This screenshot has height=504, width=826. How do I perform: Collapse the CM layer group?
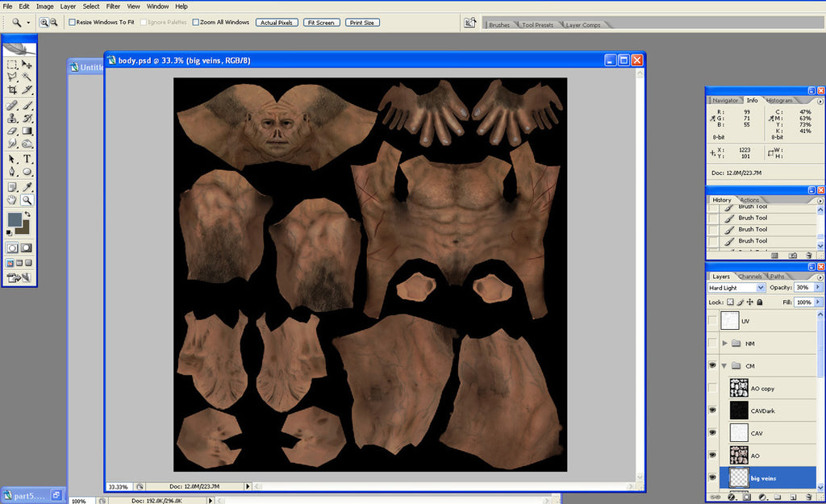725,366
